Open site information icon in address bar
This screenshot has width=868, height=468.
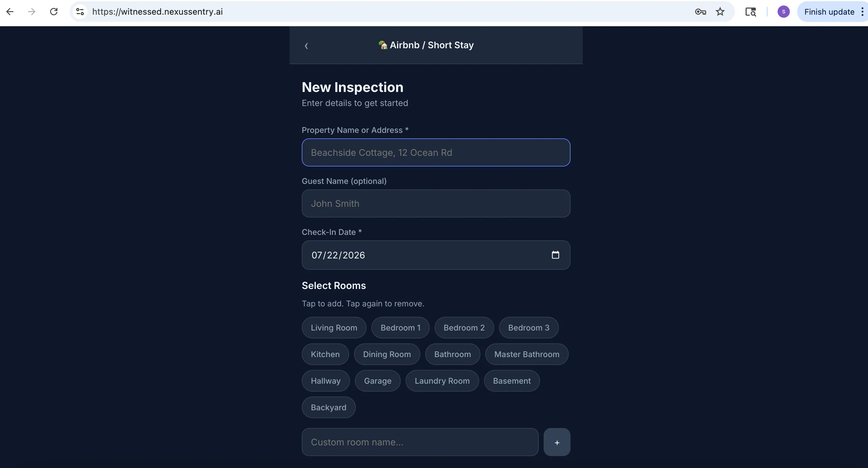[x=80, y=12]
